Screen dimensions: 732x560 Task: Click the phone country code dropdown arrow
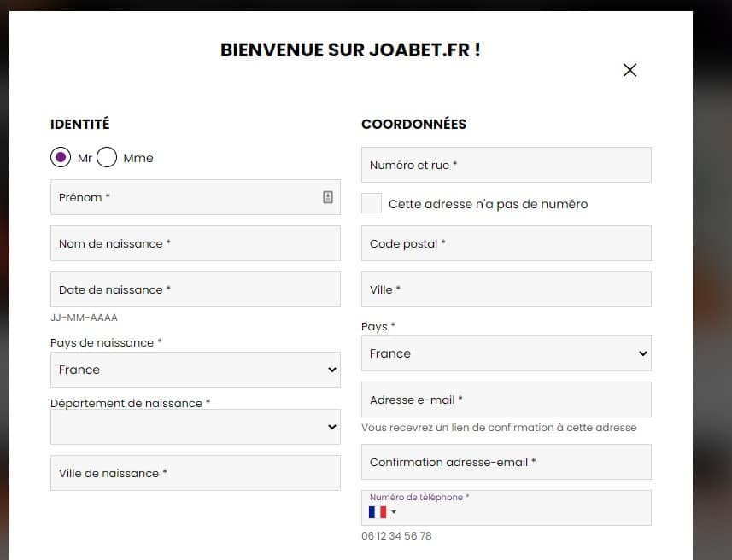point(394,512)
